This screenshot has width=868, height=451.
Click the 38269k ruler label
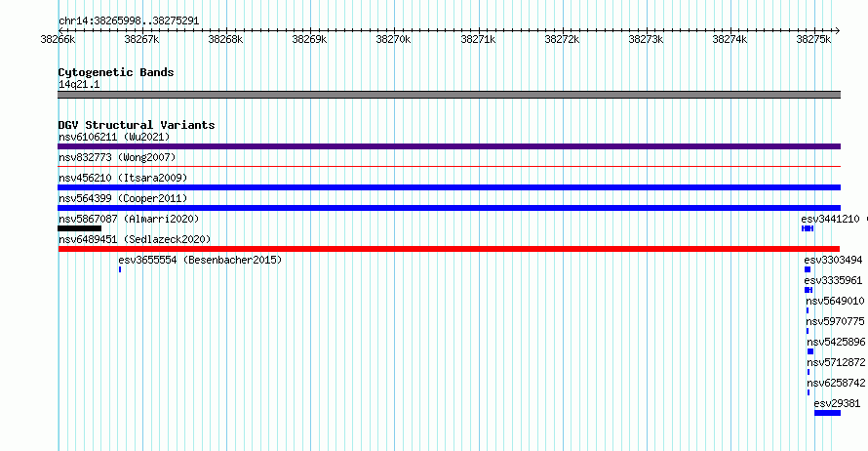(x=309, y=39)
